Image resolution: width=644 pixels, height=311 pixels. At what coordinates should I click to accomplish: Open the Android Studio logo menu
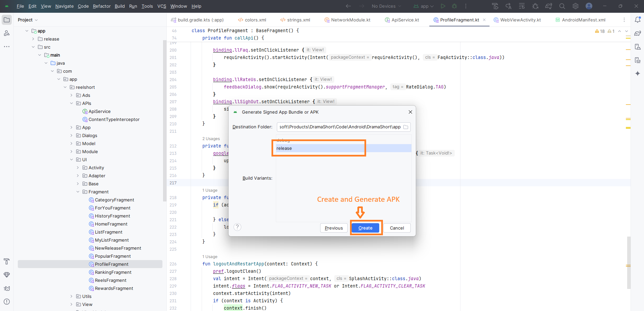tap(7, 6)
